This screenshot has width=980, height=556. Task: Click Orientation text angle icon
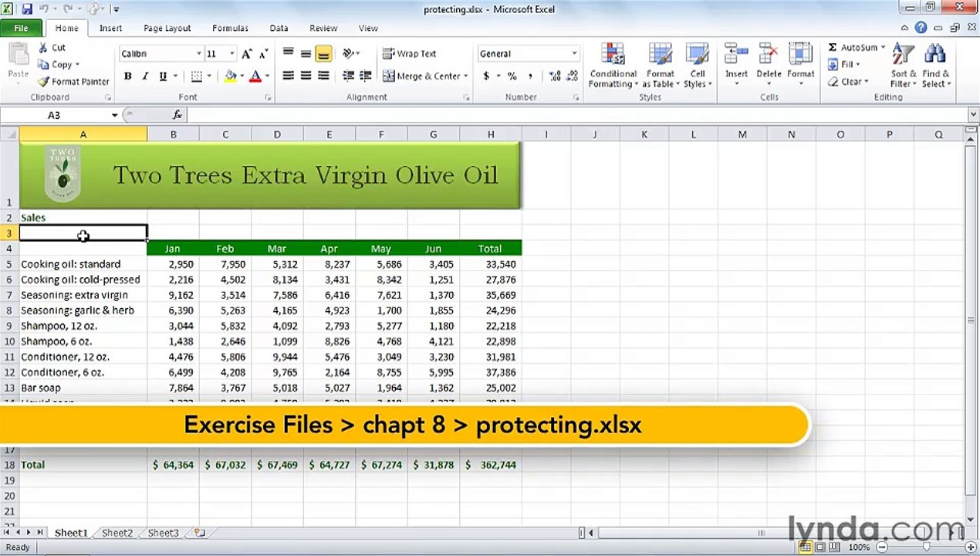click(x=348, y=53)
